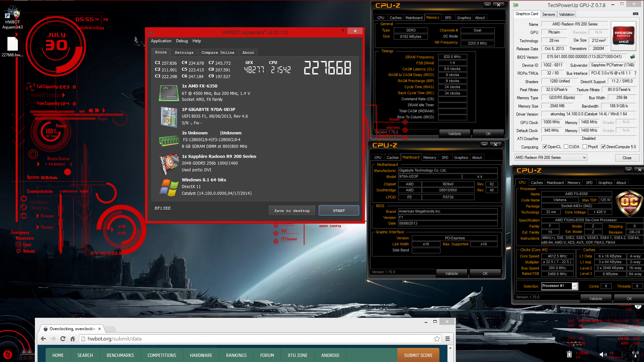Click compose new in Communication panel
This screenshot has width=644, height=362.
[74, 191]
